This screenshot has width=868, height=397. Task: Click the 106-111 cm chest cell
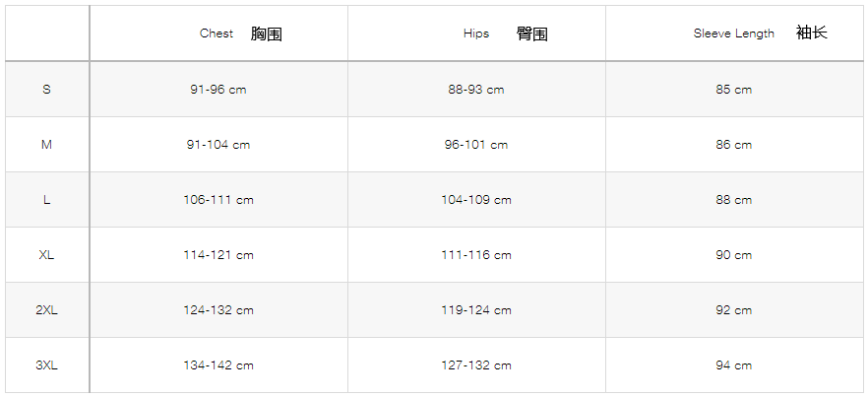point(218,200)
